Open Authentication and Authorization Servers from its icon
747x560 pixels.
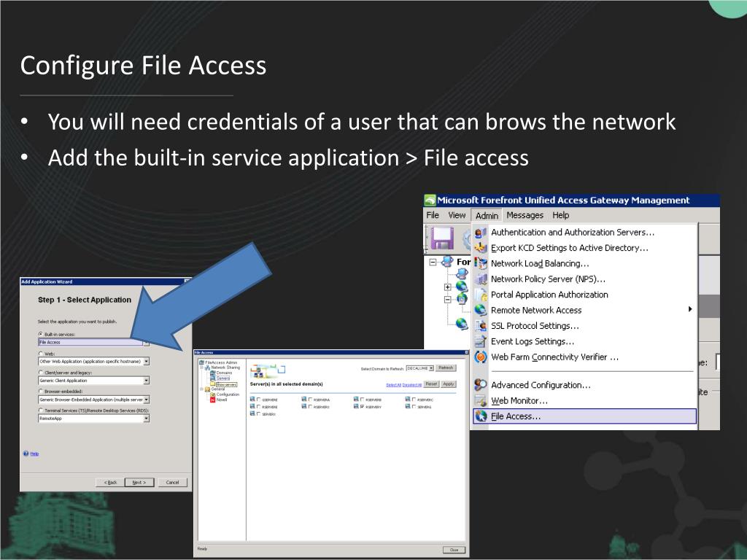[480, 233]
